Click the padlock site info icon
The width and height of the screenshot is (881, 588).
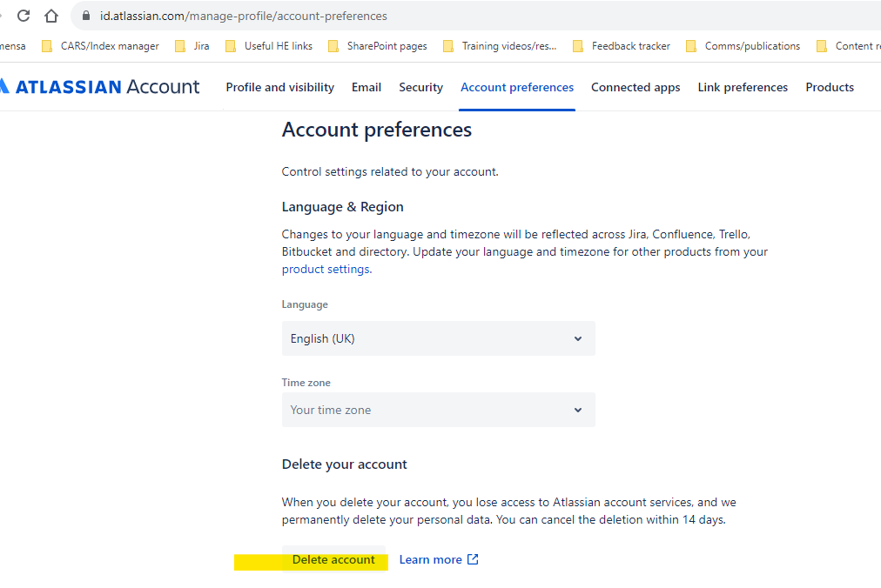point(85,16)
